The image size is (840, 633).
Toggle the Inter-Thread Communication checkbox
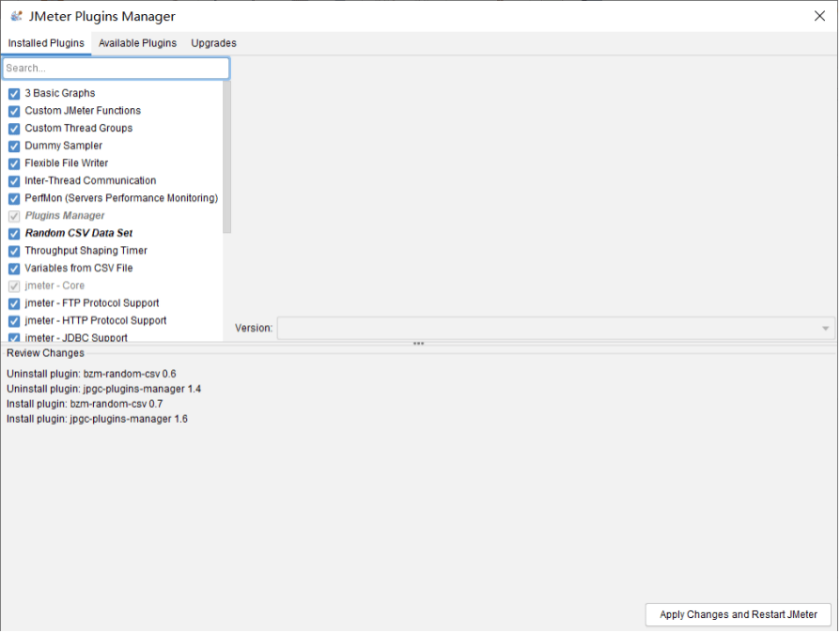pos(14,181)
